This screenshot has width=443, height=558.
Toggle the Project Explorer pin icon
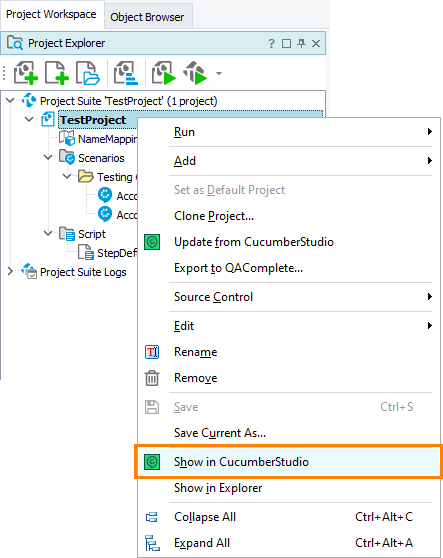point(301,43)
